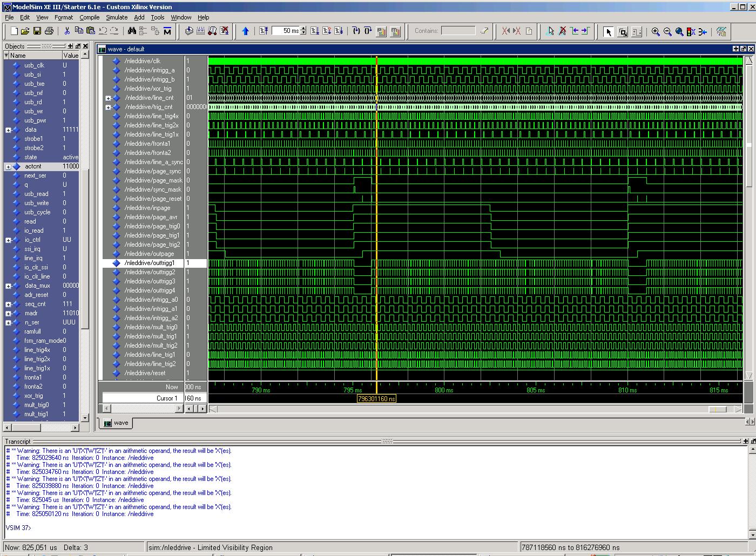The width and height of the screenshot is (756, 556).
Task: Click the Open file folder icon
Action: [x=25, y=31]
